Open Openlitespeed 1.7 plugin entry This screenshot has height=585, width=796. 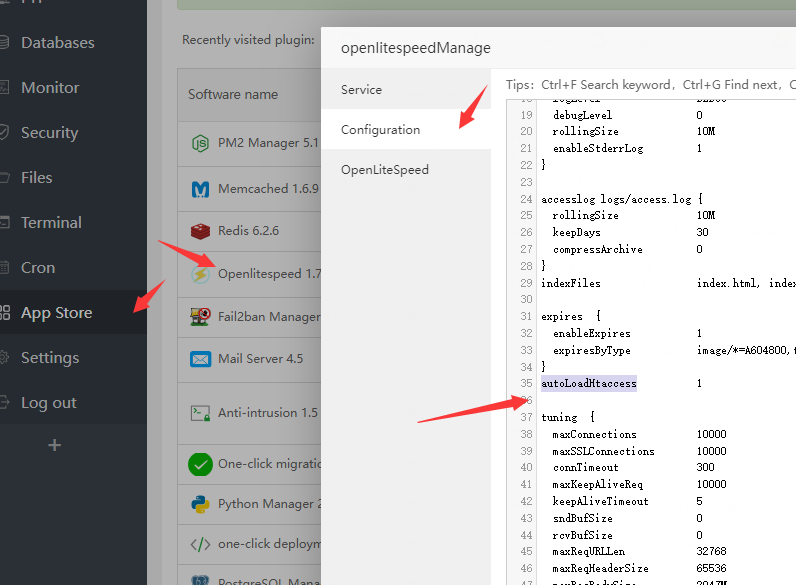tap(269, 274)
